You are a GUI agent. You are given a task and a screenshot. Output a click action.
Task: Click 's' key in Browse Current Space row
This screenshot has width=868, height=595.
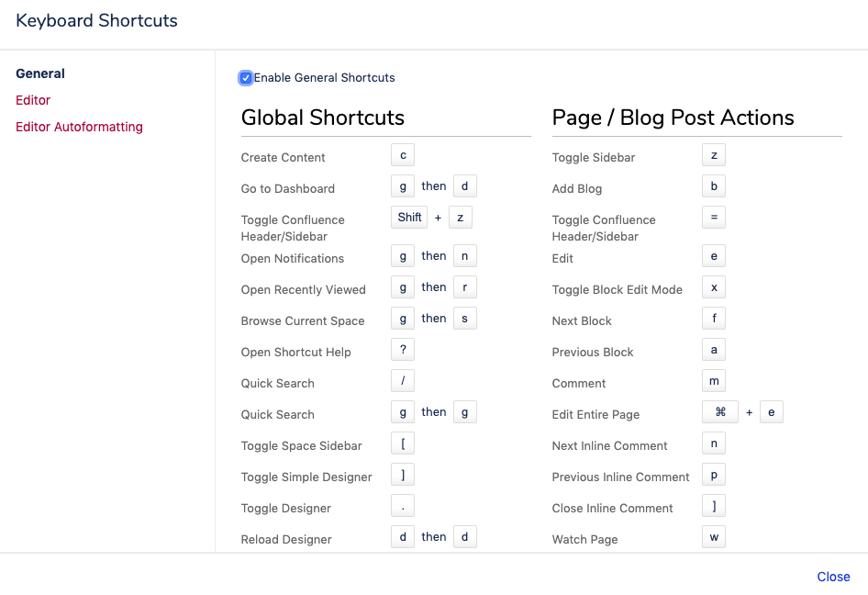(x=465, y=319)
